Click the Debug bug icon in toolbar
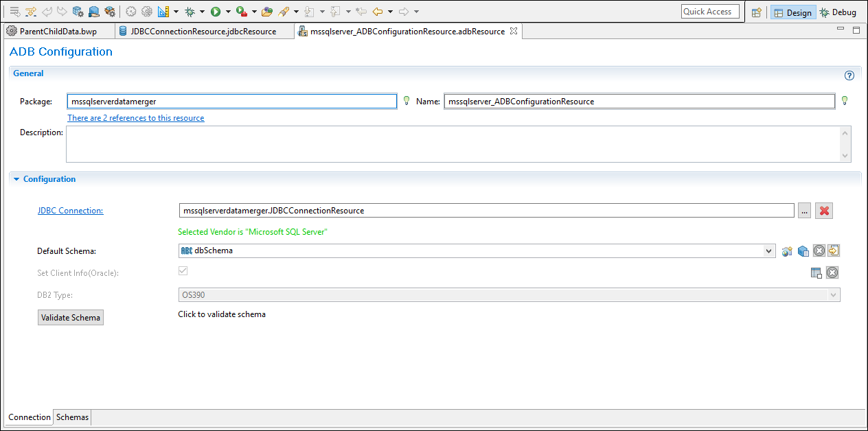The image size is (868, 431). 190,12
